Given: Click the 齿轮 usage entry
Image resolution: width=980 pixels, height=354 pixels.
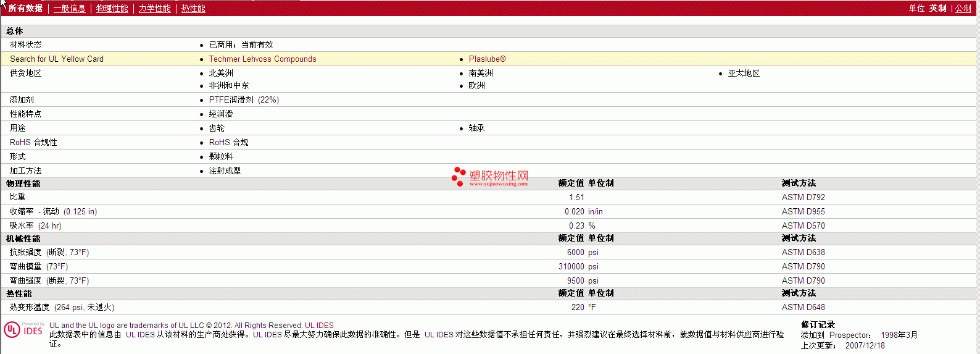Looking at the screenshot, I should [x=217, y=128].
